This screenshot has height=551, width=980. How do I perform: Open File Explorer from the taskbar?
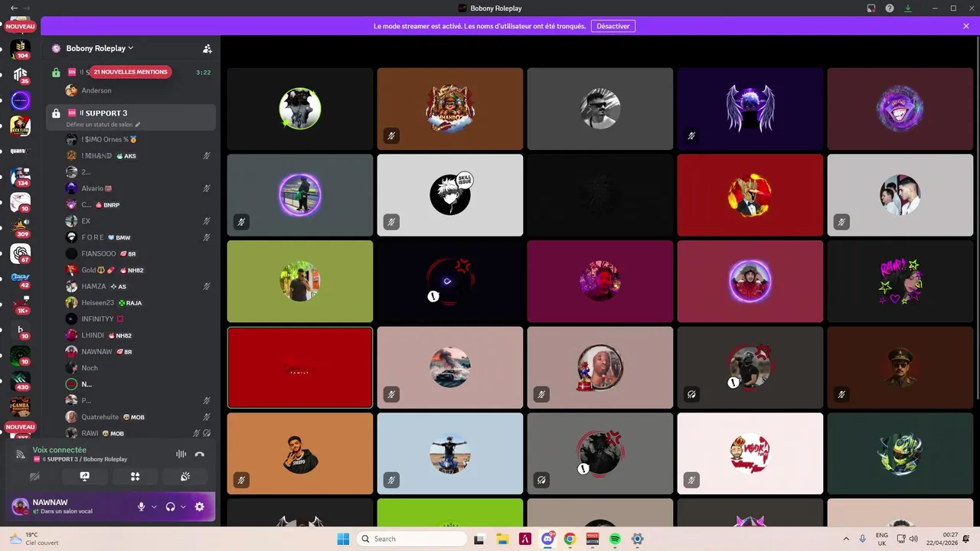coord(502,539)
